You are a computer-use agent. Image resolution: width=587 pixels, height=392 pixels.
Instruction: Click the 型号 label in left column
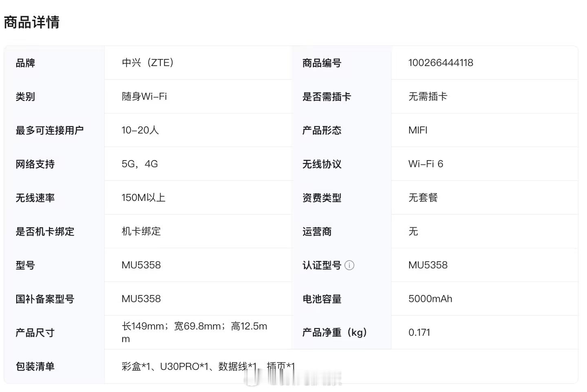25,265
